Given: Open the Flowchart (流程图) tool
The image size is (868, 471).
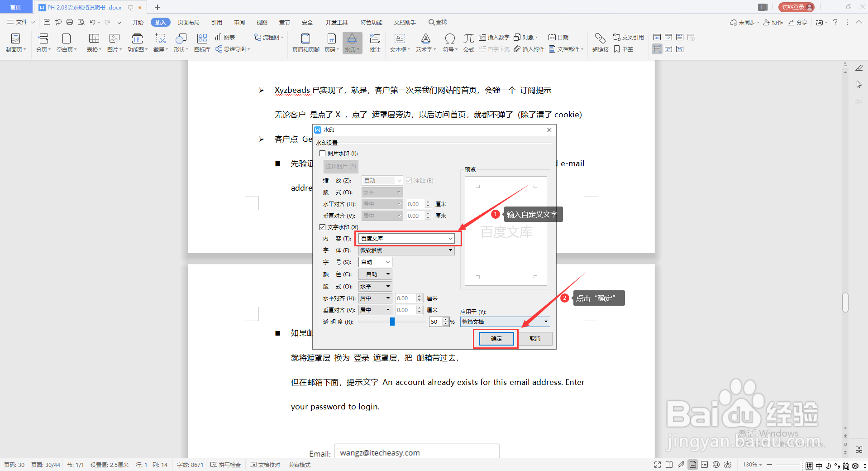Looking at the screenshot, I should tap(269, 37).
